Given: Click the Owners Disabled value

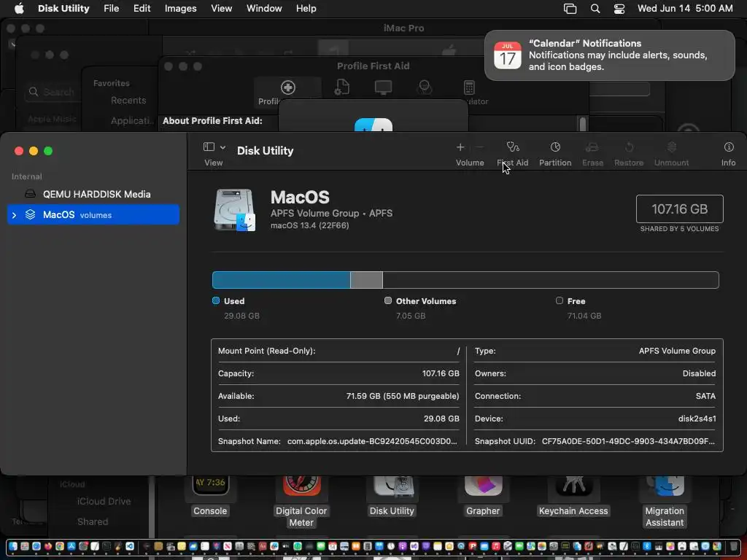Looking at the screenshot, I should [699, 373].
